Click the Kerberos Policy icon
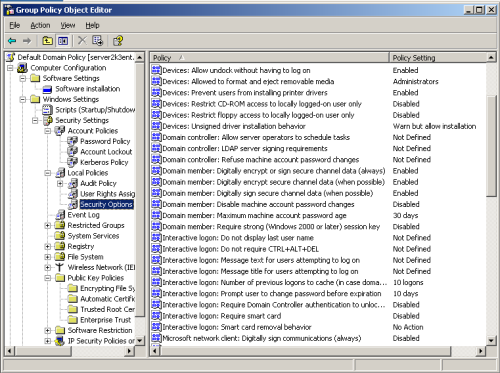This screenshot has height=373, width=500. pyautogui.click(x=72, y=162)
